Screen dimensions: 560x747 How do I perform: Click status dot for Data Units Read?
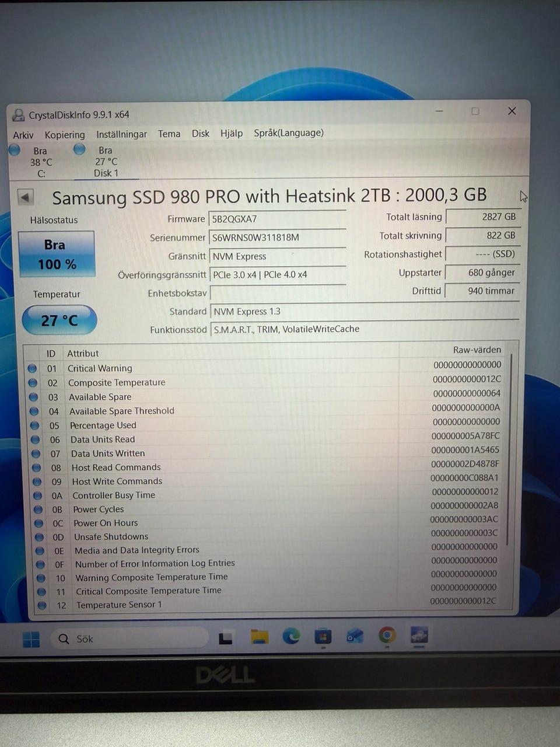pos(35,439)
